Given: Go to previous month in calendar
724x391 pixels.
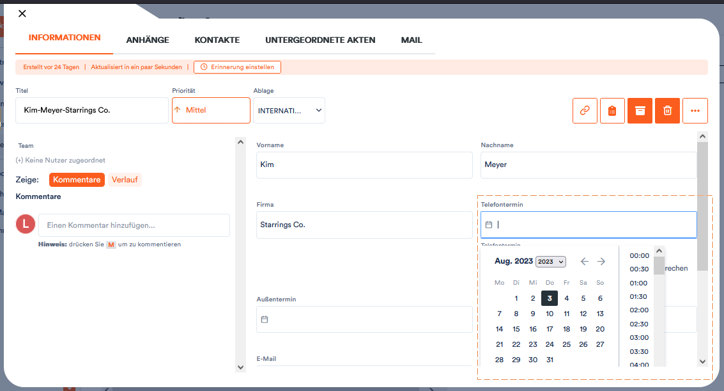Looking at the screenshot, I should point(585,262).
